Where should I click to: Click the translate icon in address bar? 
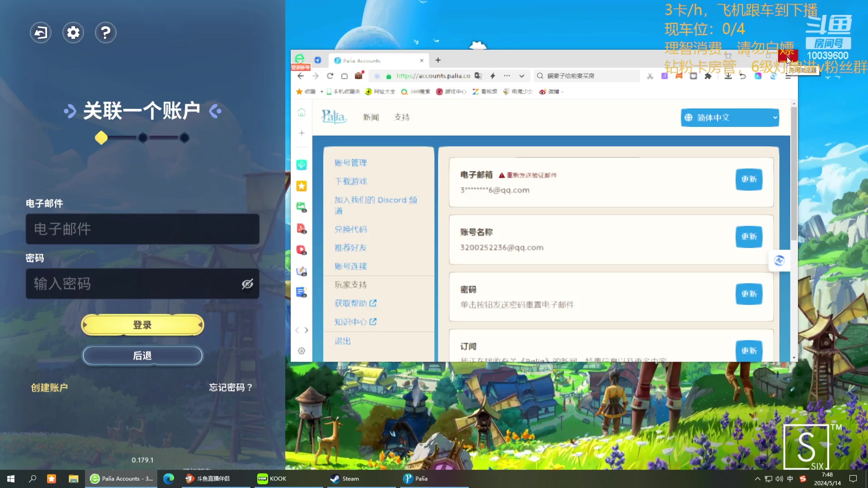click(478, 76)
